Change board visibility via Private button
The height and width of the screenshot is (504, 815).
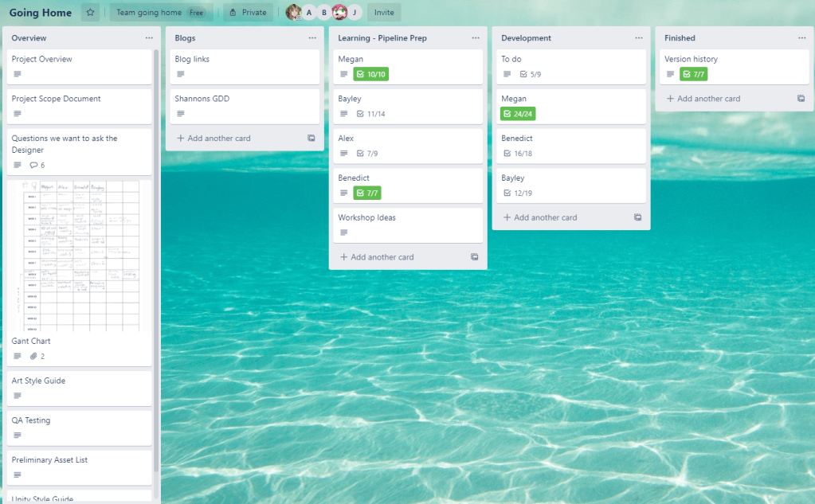(x=248, y=13)
